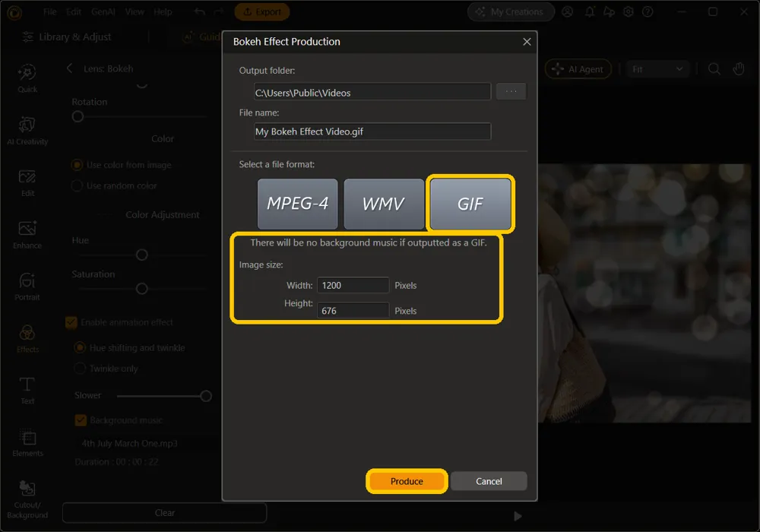Click the Produce button
Viewport: 760px width, 532px height.
click(407, 481)
